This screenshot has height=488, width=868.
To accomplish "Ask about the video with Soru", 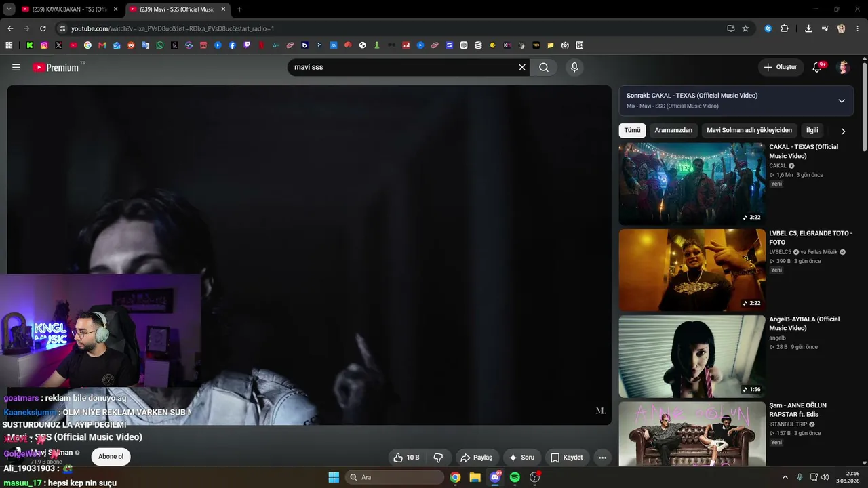I will point(521,457).
